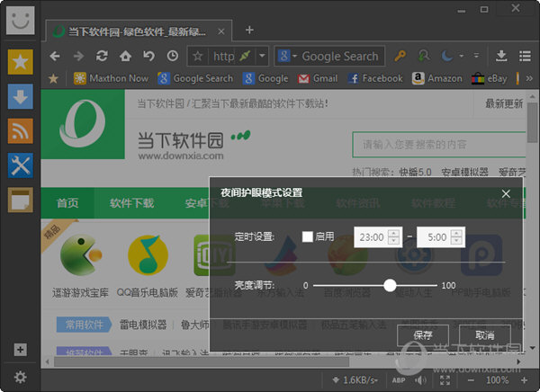Open browsing history clock icon
This screenshot has width=540, height=392.
coord(173,56)
